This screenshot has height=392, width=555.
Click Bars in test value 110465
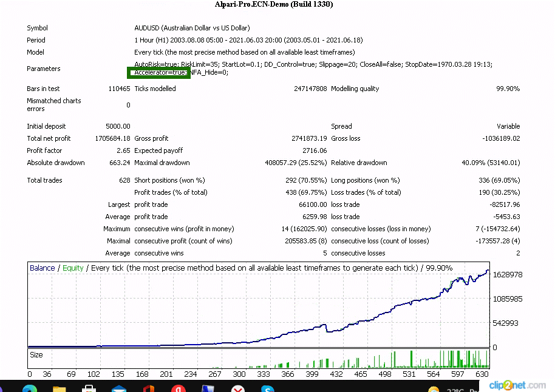119,89
